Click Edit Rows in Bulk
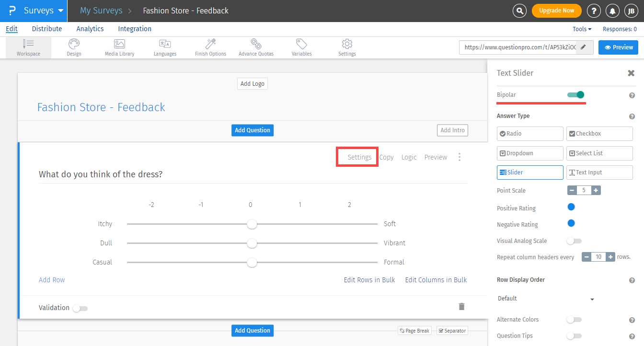The width and height of the screenshot is (644, 346). pyautogui.click(x=369, y=279)
